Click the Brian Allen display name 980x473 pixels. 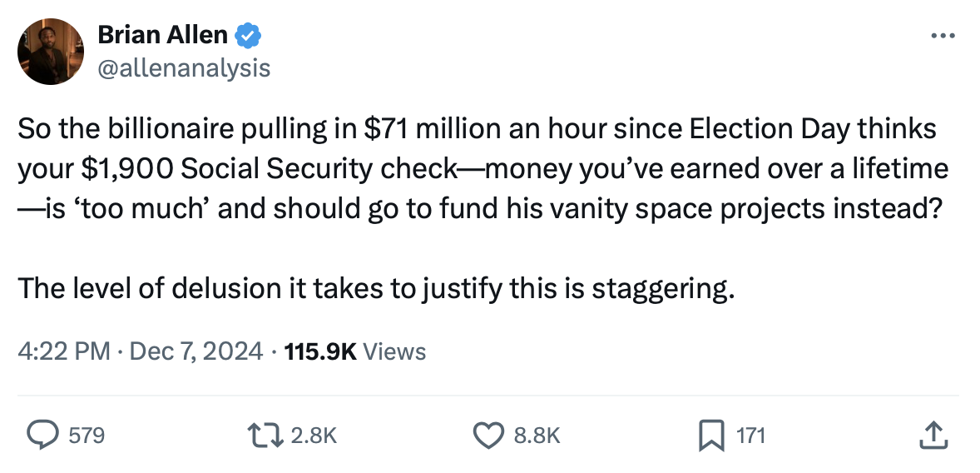[162, 35]
